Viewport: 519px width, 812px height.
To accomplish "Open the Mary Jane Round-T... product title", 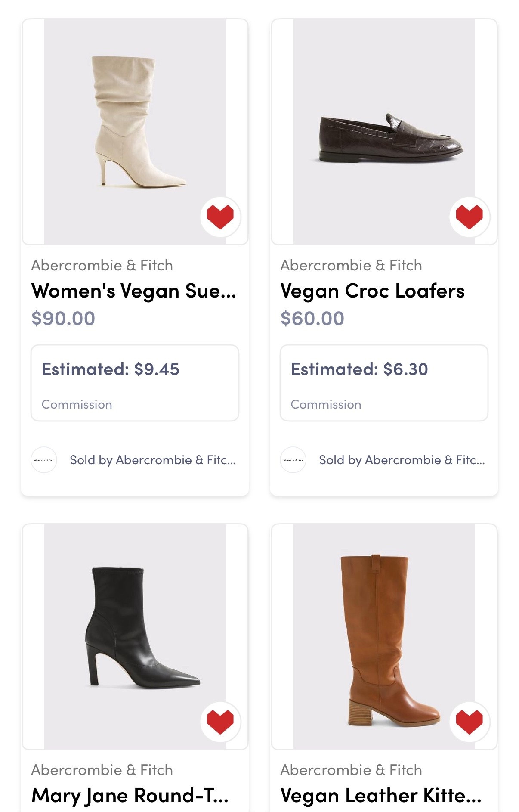I will click(130, 796).
